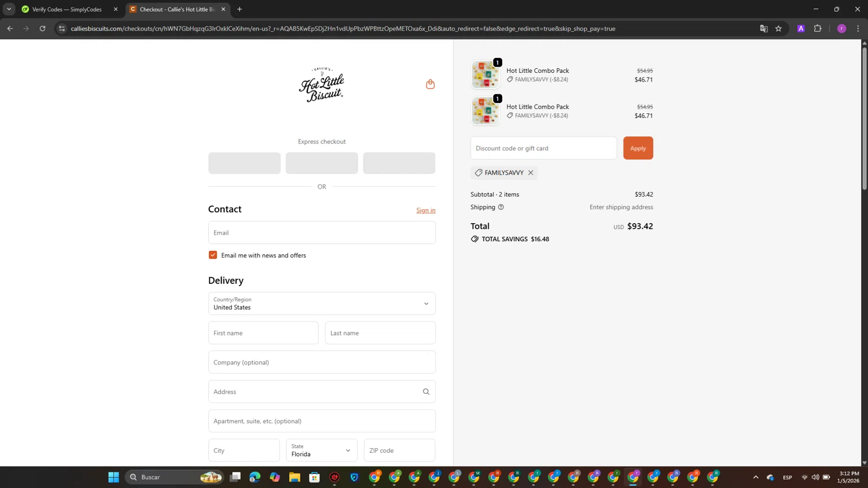Open Task View on taskbar
This screenshot has height=488, width=868.
click(x=235, y=477)
